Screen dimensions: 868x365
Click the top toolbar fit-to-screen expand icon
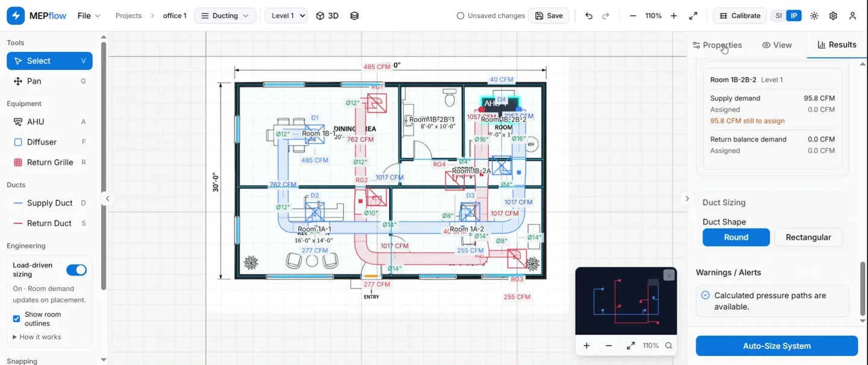[x=693, y=16]
